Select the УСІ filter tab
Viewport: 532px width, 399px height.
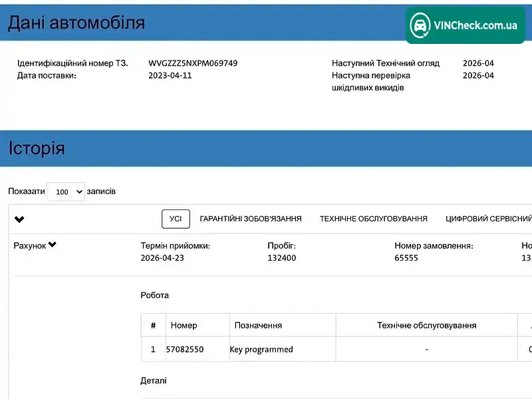tap(176, 219)
